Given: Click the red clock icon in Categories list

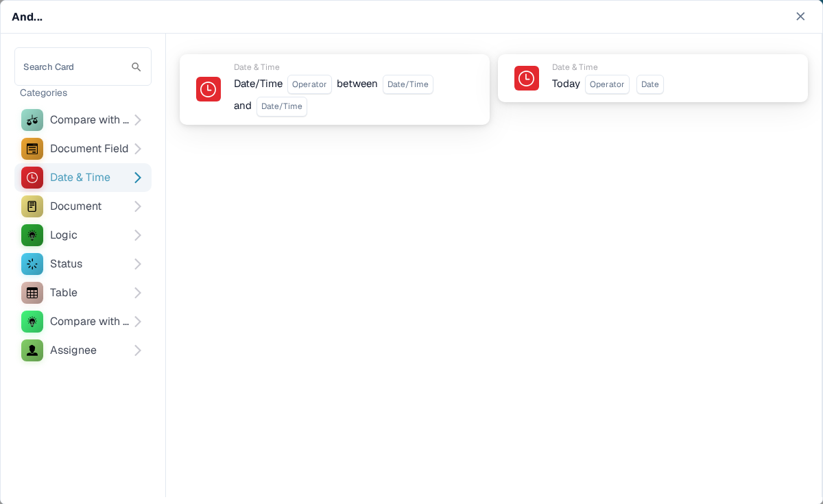Looking at the screenshot, I should click(x=32, y=178).
